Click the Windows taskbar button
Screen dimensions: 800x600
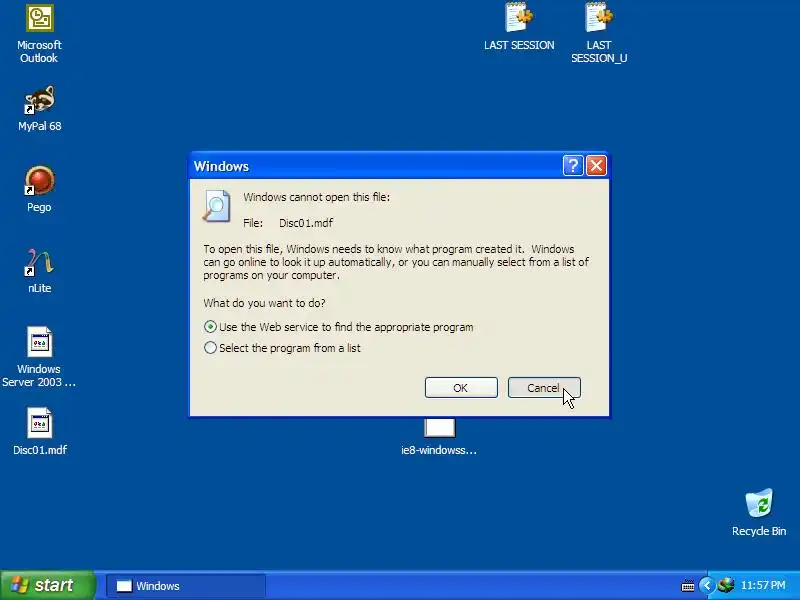pyautogui.click(x=186, y=586)
